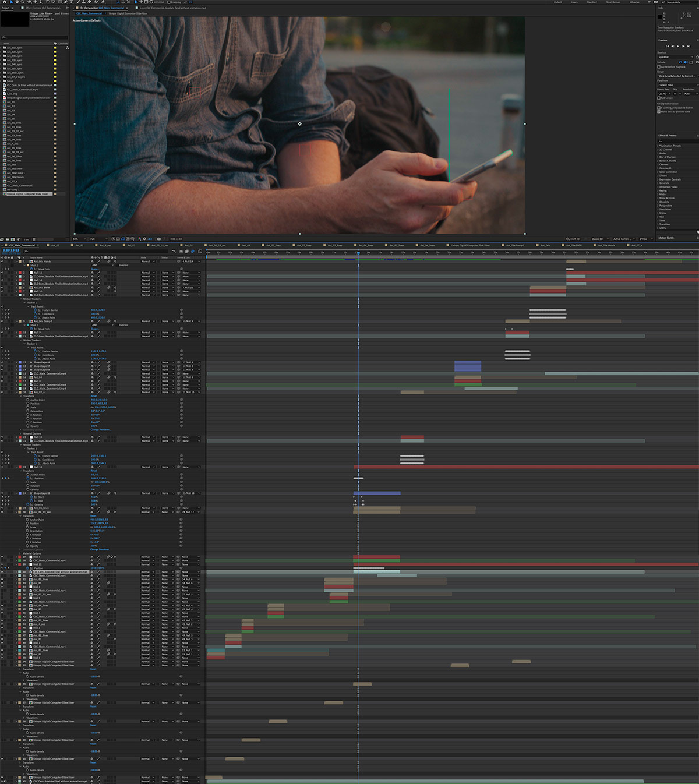Uncheck Move time to preview time
This screenshot has width=699, height=784.
(x=659, y=112)
